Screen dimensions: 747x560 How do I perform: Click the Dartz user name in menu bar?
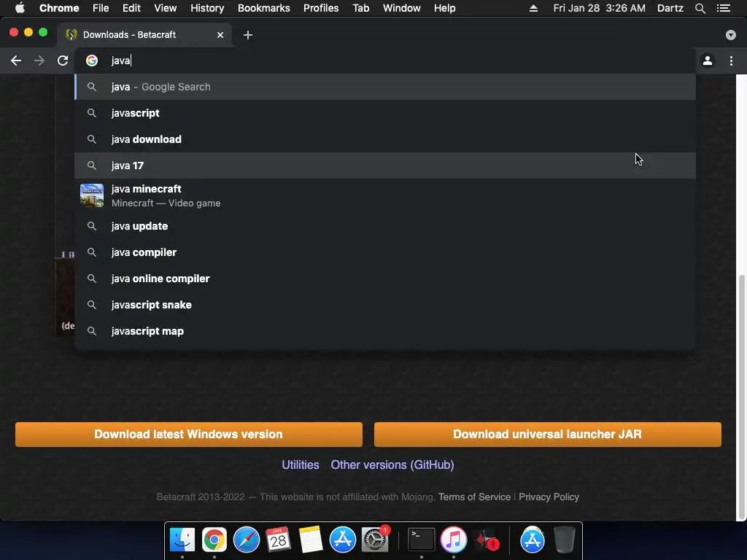click(x=670, y=8)
